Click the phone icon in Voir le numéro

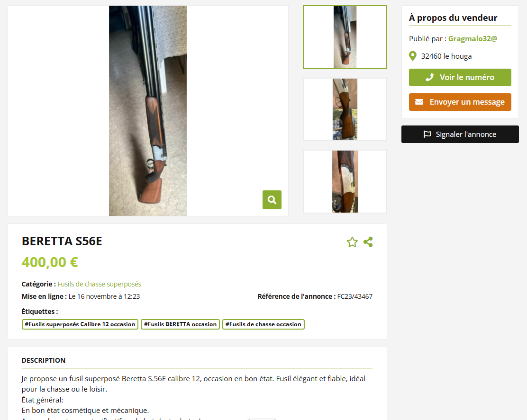pos(429,78)
